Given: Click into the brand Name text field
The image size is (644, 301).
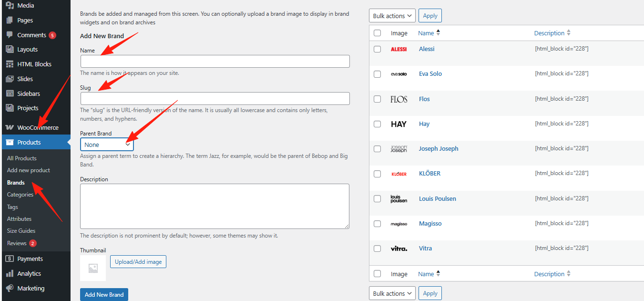Looking at the screenshot, I should coord(215,61).
